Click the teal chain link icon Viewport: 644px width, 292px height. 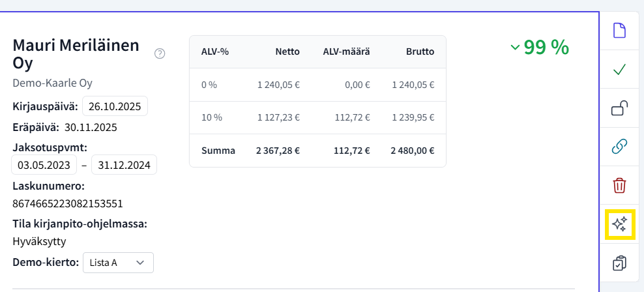(619, 147)
